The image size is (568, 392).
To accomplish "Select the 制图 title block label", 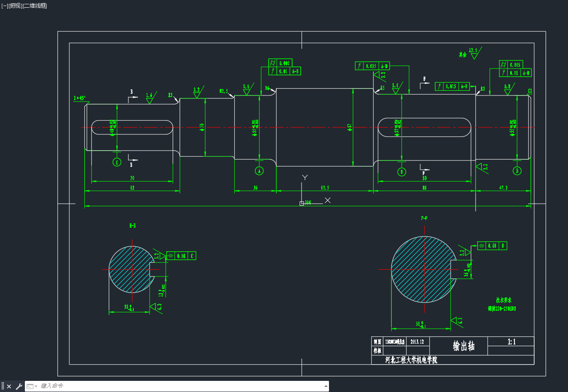I will (x=377, y=342).
